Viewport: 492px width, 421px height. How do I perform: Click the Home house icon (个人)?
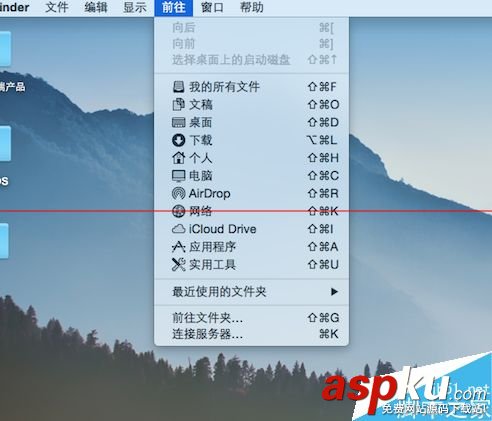178,158
